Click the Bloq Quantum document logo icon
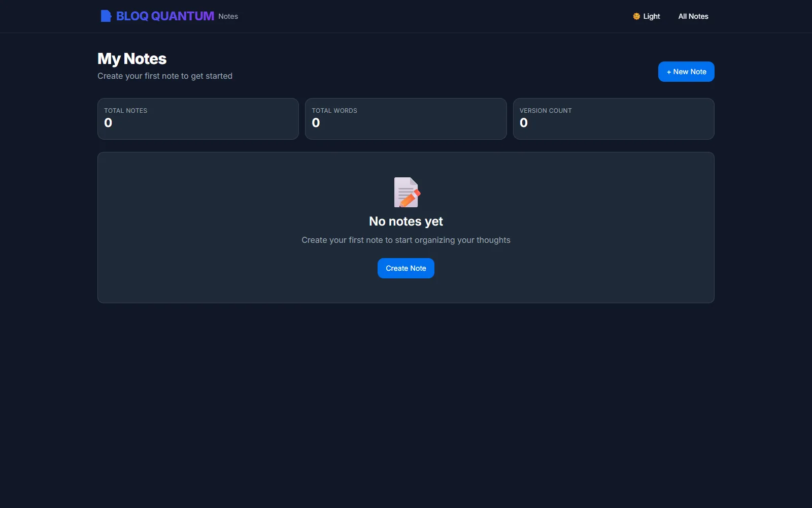 [x=106, y=16]
